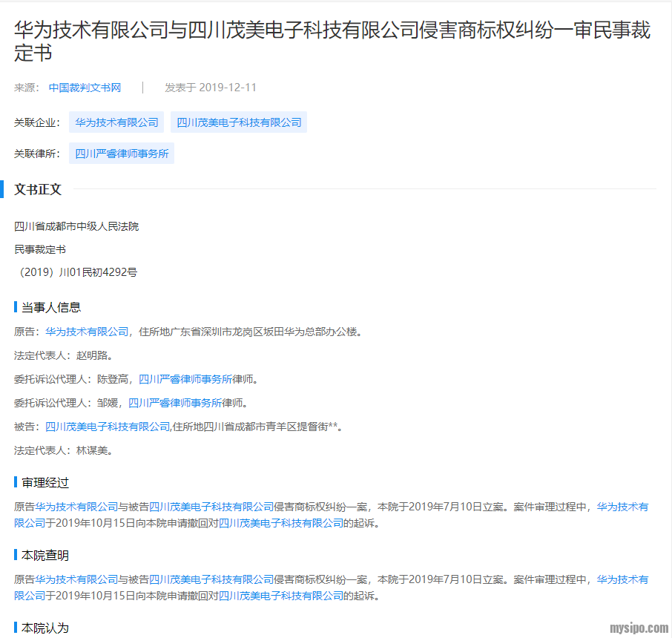The image size is (672, 638).
Task: Open the 中国裁判文书网 source link
Action: (85, 88)
